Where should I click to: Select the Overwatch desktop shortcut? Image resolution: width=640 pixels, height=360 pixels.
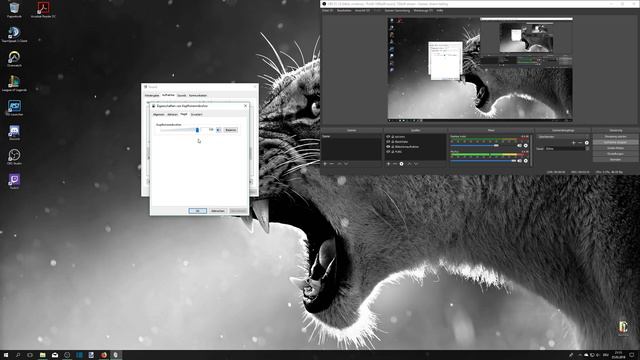click(x=14, y=59)
